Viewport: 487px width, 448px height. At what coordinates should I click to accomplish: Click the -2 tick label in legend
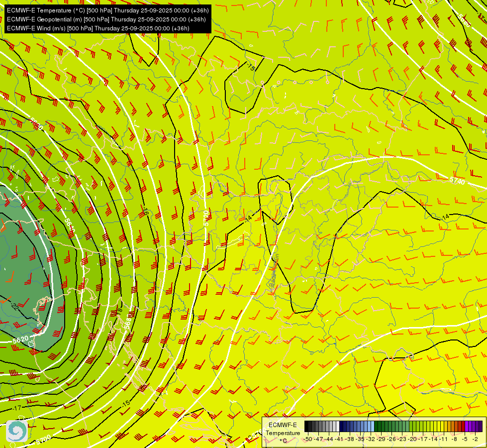pyautogui.click(x=475, y=440)
